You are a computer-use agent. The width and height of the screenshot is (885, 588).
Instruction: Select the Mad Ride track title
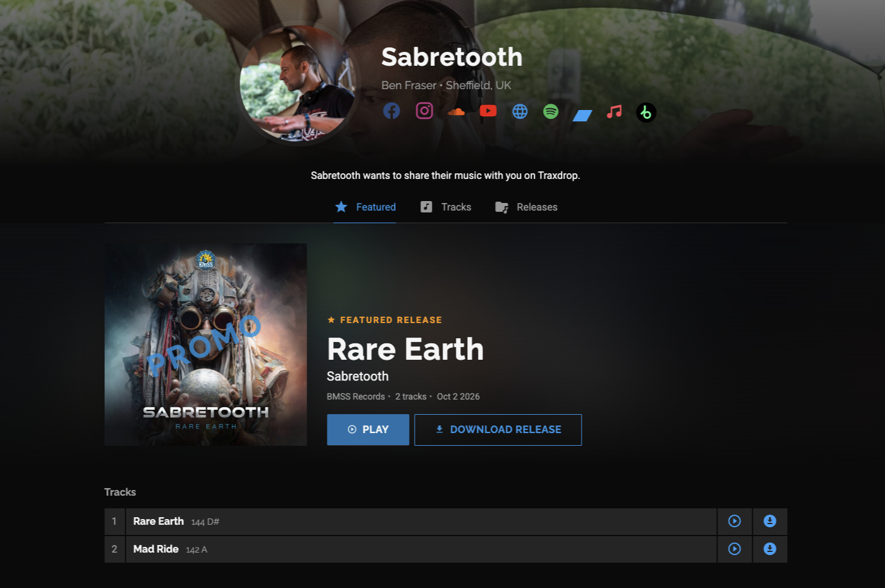point(156,549)
